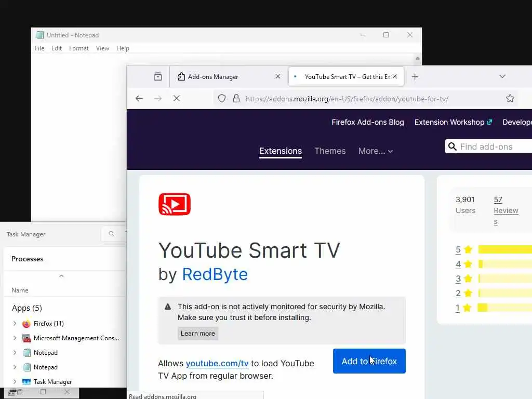Click YouTube Smart TV red addon icon
Image resolution: width=532 pixels, height=399 pixels.
175,204
